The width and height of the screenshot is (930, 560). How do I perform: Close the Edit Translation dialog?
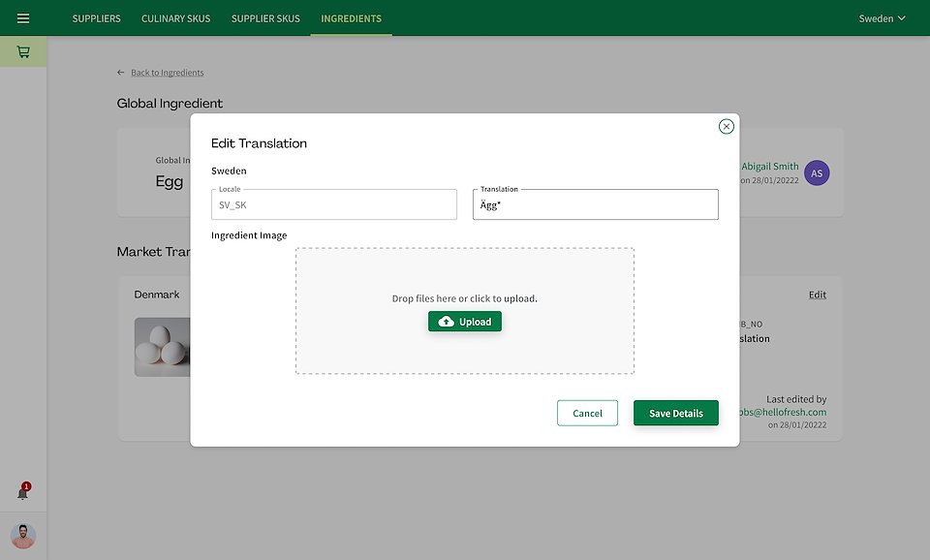pyautogui.click(x=726, y=126)
